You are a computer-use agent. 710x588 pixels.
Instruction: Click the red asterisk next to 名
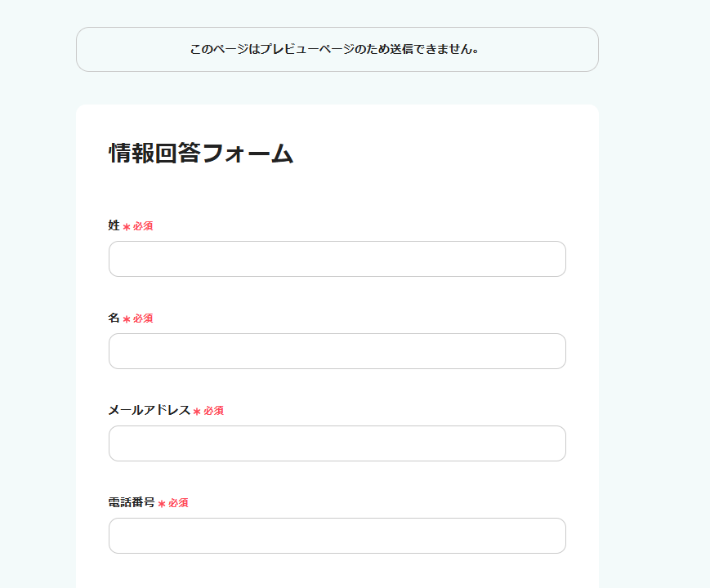click(127, 319)
